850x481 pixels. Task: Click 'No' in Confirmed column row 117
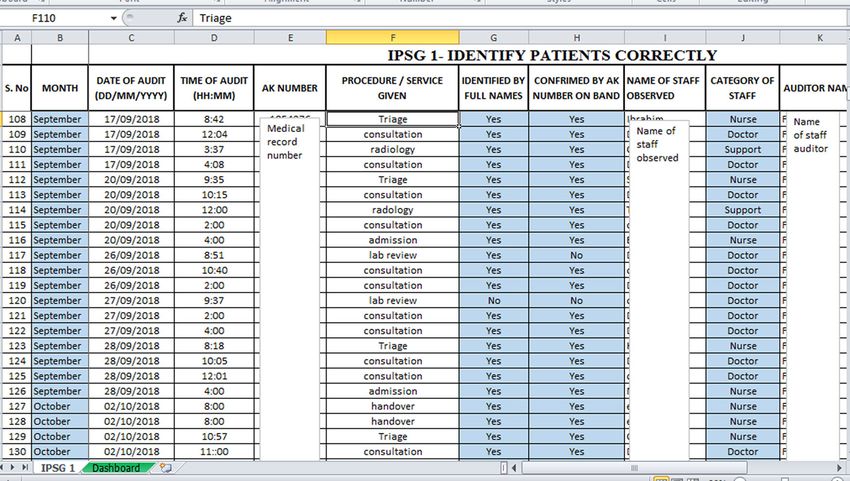pos(576,255)
